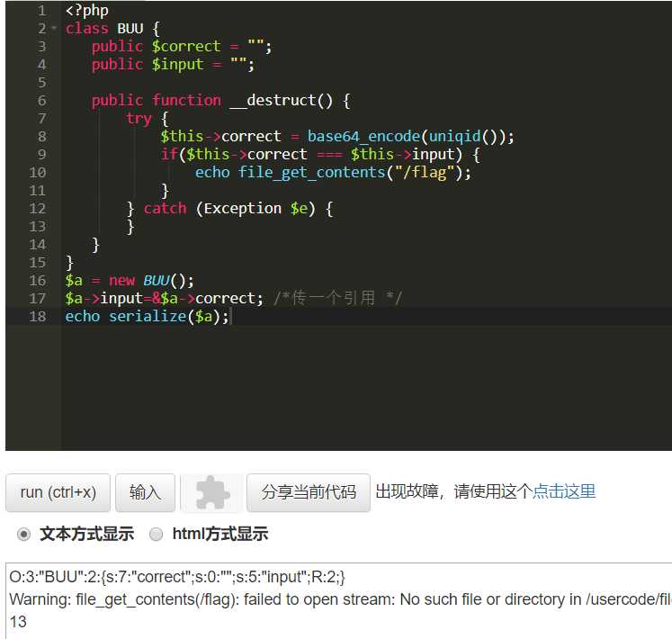Click the $correct variable declaration
The image size is (672, 639).
[186, 46]
